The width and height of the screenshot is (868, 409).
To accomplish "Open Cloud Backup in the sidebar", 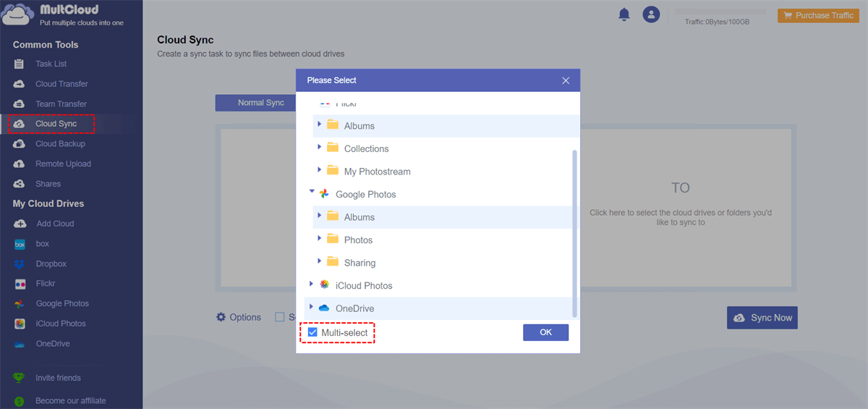I will click(60, 144).
